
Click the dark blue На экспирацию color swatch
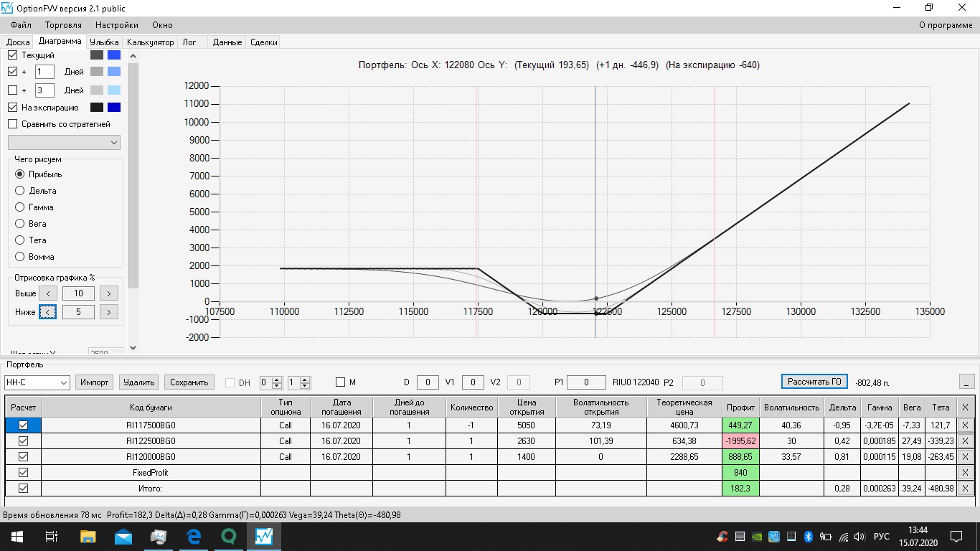113,108
